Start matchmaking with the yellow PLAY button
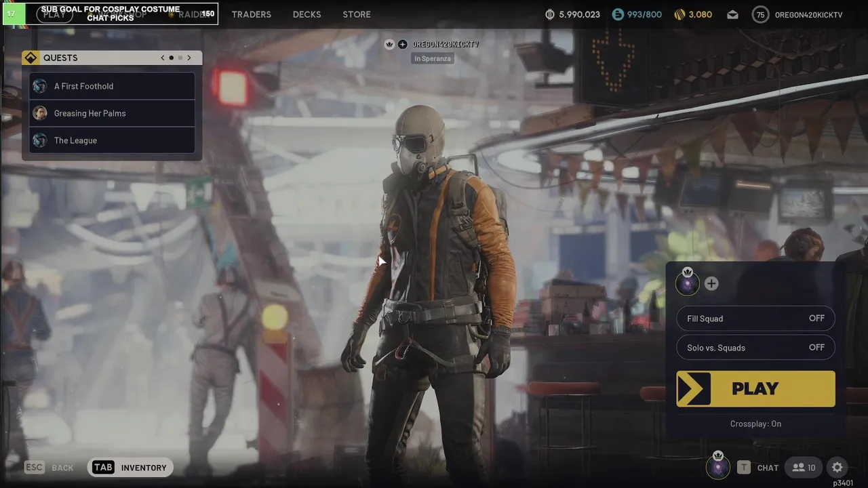The width and height of the screenshot is (868, 488). point(755,388)
